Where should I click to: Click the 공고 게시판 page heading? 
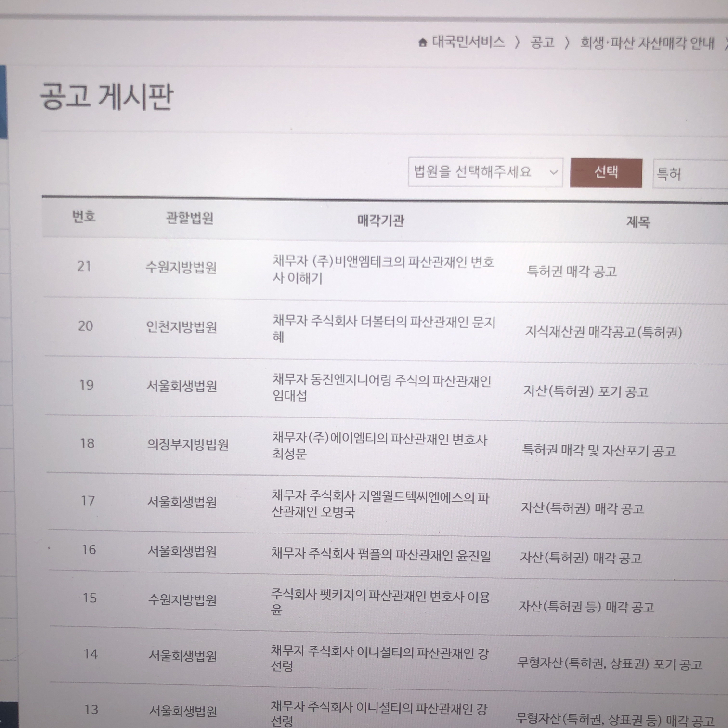pyautogui.click(x=106, y=96)
